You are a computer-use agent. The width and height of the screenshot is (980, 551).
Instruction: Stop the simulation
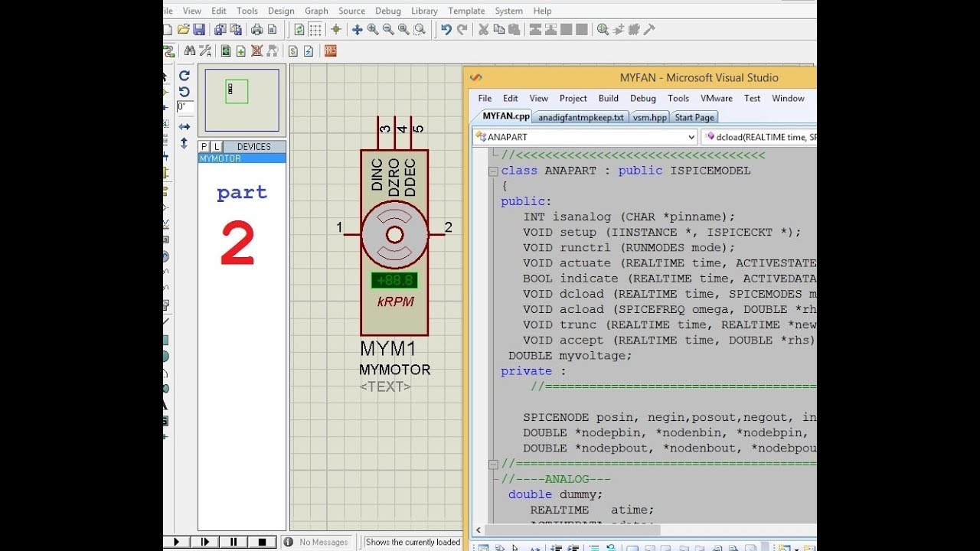point(262,542)
